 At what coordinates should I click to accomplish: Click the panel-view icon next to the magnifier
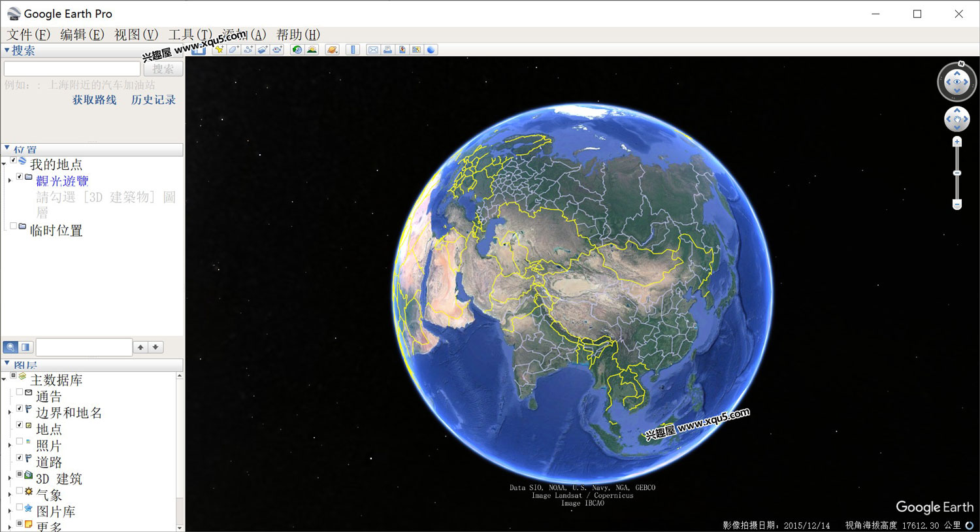[x=25, y=347]
